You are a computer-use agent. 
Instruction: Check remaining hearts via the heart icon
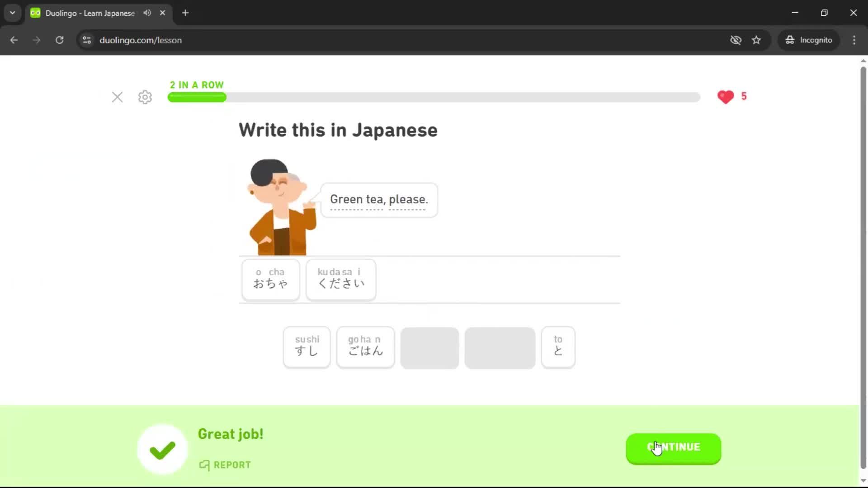(725, 97)
